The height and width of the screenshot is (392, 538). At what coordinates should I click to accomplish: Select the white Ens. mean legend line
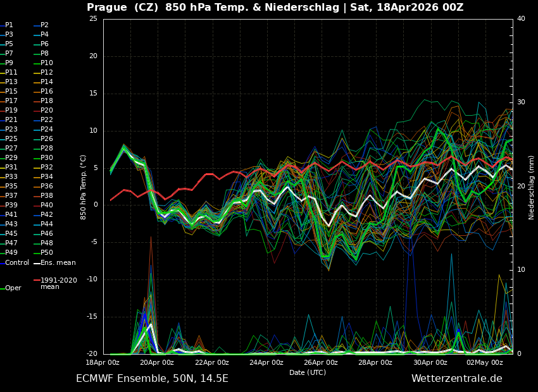pos(58,263)
